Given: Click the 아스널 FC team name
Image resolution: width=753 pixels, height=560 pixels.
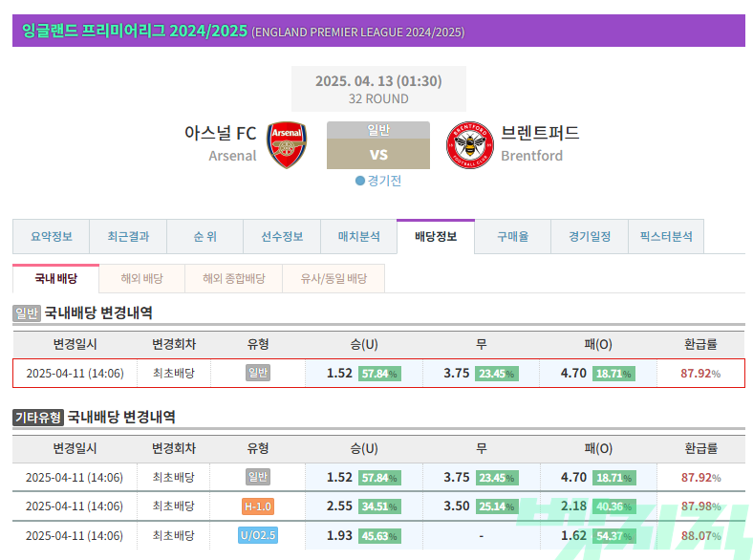Looking at the screenshot, I should [221, 133].
